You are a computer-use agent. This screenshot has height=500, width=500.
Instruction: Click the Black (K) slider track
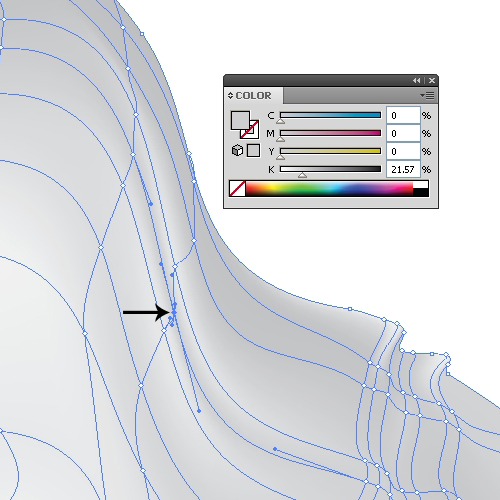tap(330, 169)
